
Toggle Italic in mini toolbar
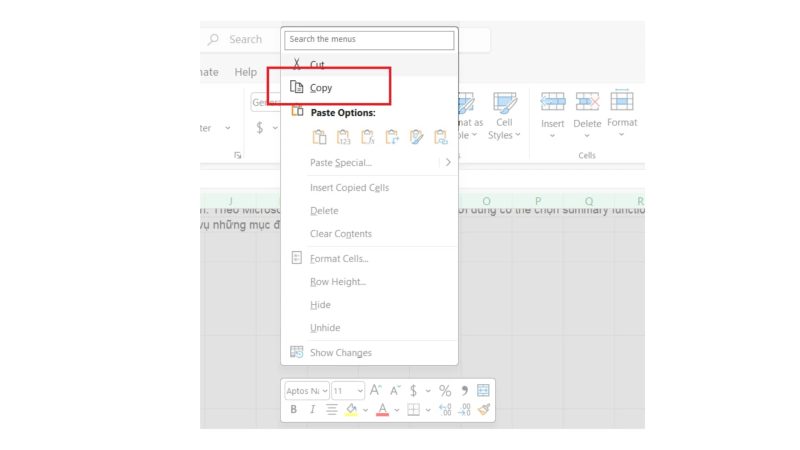312,409
